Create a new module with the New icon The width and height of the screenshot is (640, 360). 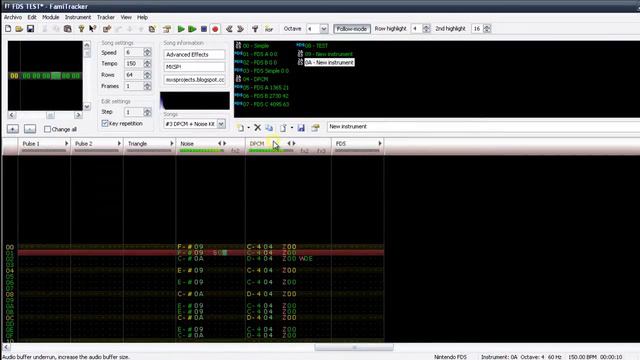coord(8,29)
